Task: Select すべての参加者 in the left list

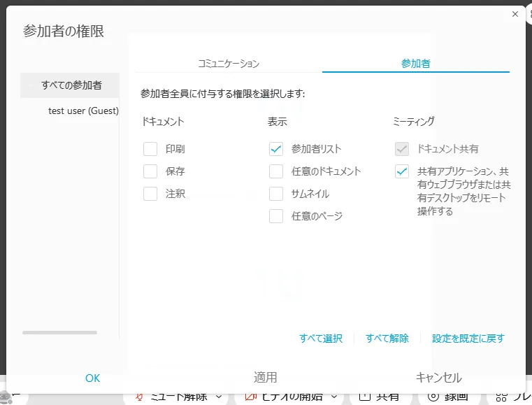Action: [x=71, y=85]
